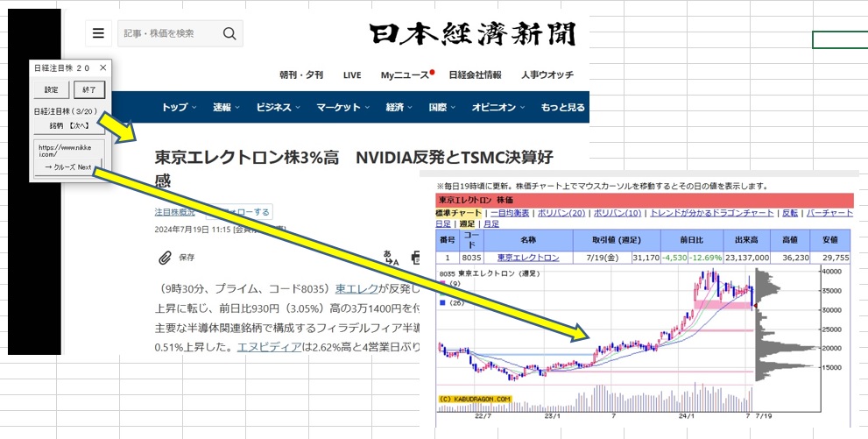Open 朝刊・夕刊 menu item

[301, 75]
